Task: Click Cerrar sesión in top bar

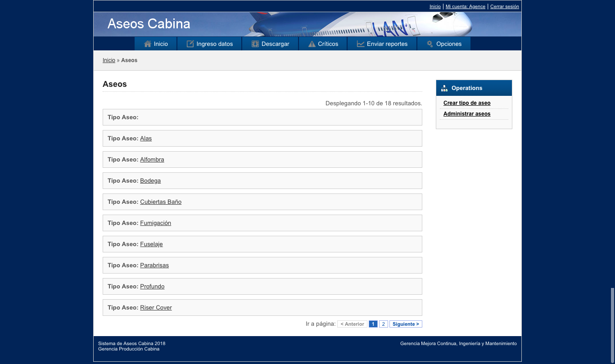Action: 505,6
